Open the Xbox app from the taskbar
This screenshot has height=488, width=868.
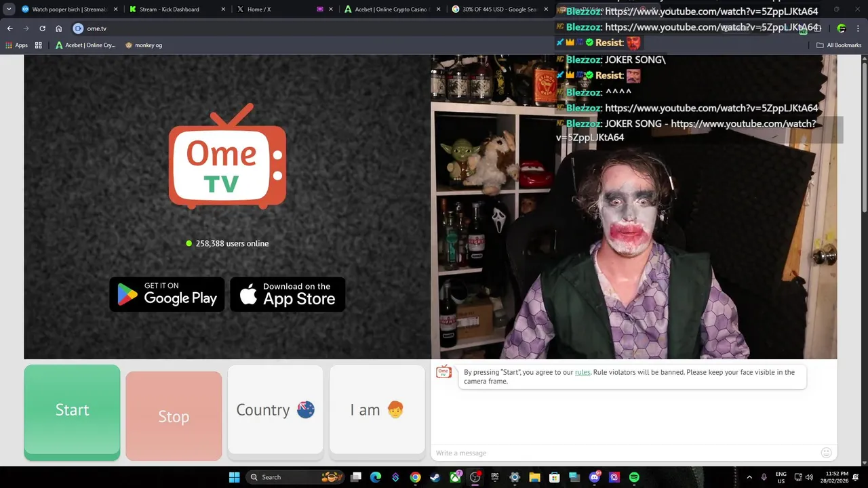coord(455,477)
